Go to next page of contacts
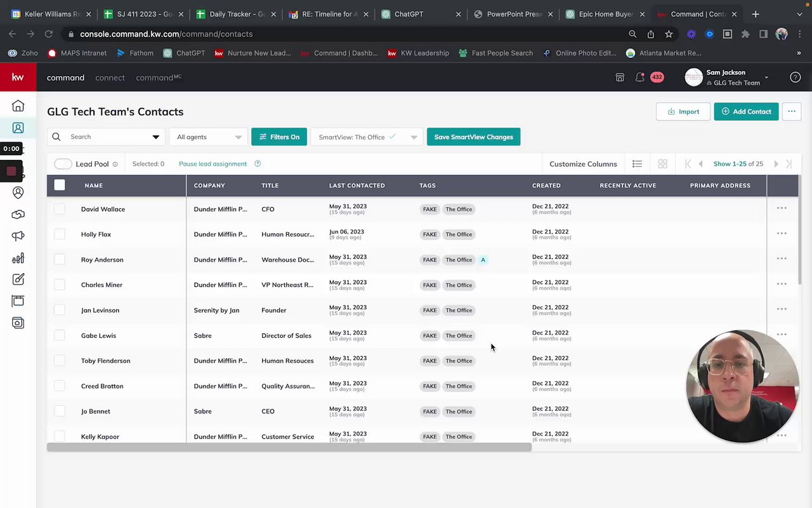Screen dimensions: 812x508 point(776,164)
